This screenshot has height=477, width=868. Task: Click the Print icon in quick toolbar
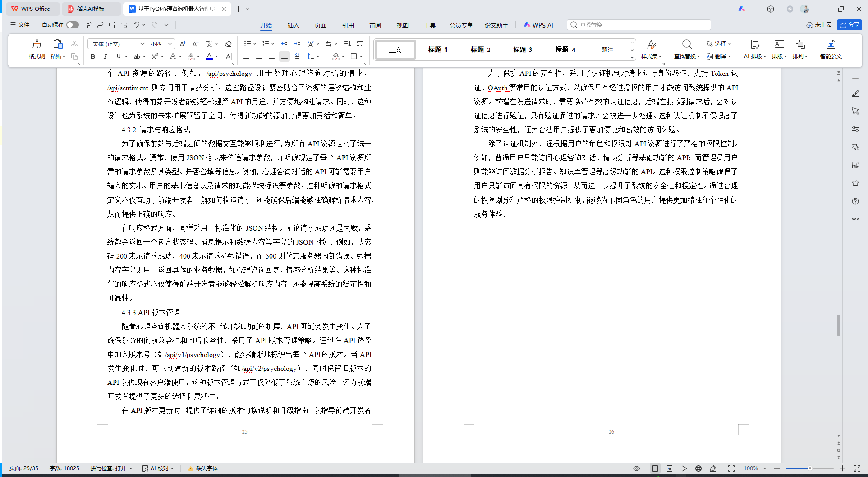(x=112, y=25)
